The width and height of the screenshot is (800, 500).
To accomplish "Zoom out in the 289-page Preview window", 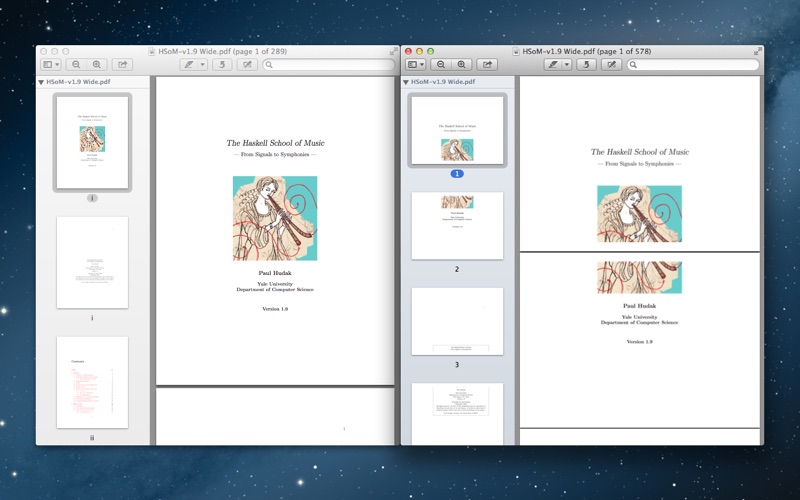I will click(x=76, y=65).
